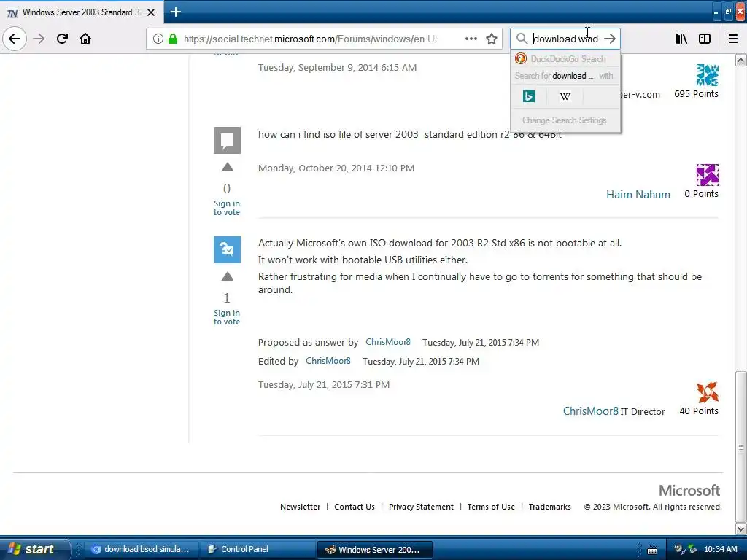Open the Newsletter footer link
Screen dimensions: 747x560
(300, 507)
